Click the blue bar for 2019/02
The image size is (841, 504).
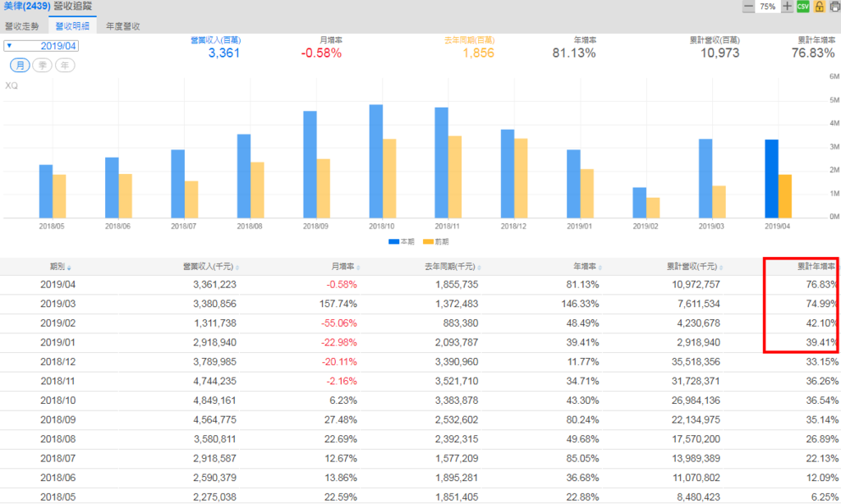pos(639,203)
